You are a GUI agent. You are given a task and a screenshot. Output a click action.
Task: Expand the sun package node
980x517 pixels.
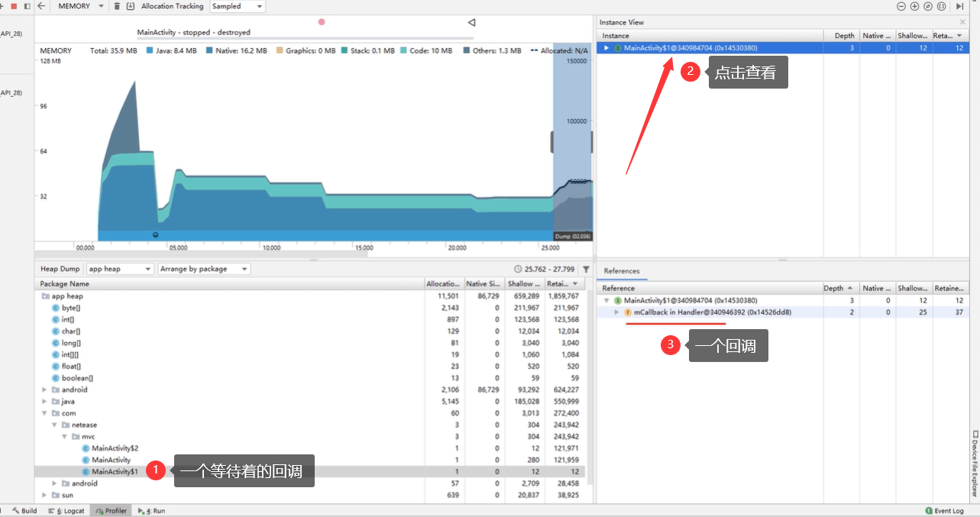[x=45, y=495]
